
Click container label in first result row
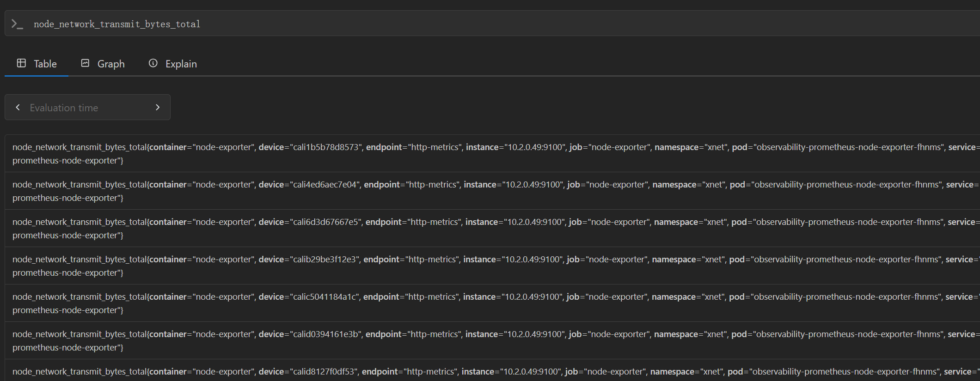tap(168, 147)
